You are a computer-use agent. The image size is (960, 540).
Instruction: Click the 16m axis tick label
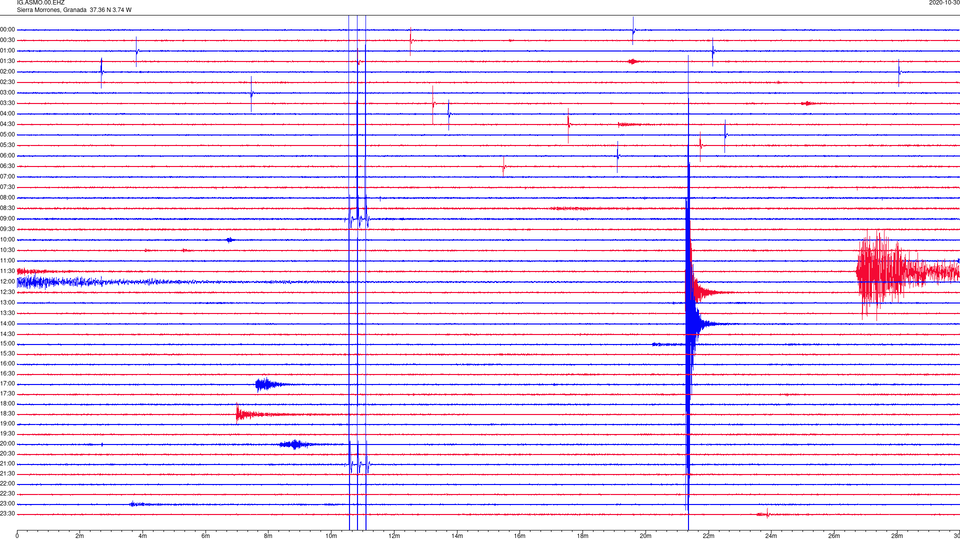tap(520, 536)
